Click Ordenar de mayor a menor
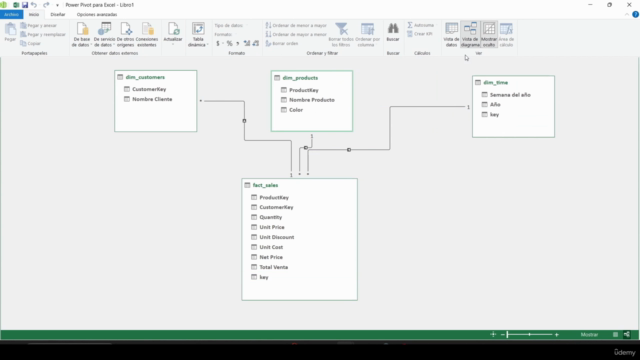The image size is (640, 360). point(296,34)
